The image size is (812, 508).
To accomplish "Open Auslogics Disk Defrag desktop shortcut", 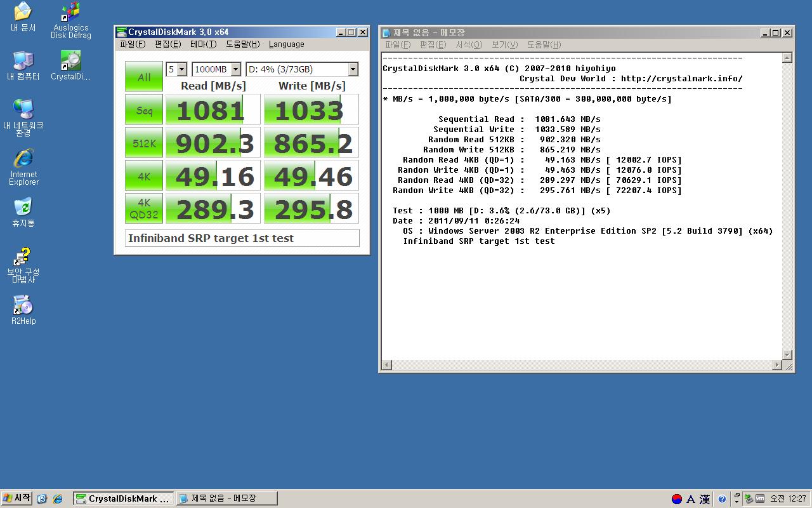I will click(x=71, y=20).
